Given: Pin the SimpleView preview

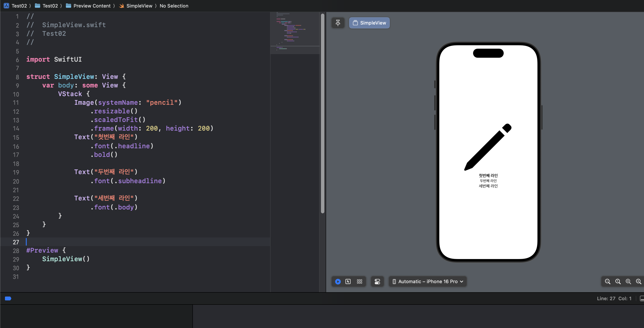Looking at the screenshot, I should pyautogui.click(x=338, y=23).
